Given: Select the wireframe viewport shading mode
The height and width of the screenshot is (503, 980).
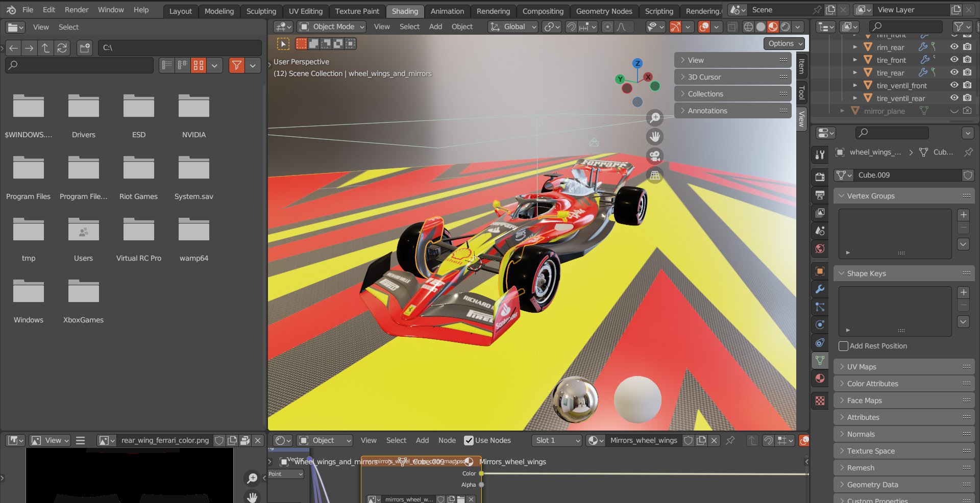Looking at the screenshot, I should point(748,27).
